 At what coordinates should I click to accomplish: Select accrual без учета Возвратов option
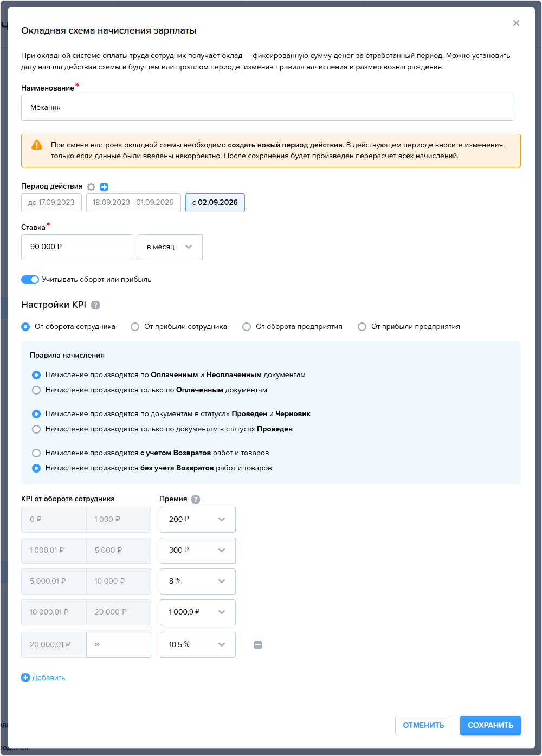point(36,468)
